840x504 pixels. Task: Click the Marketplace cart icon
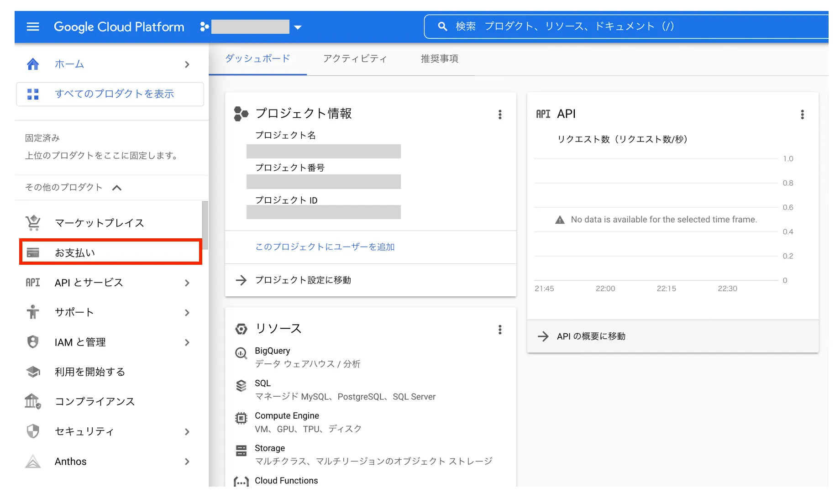[x=33, y=223]
